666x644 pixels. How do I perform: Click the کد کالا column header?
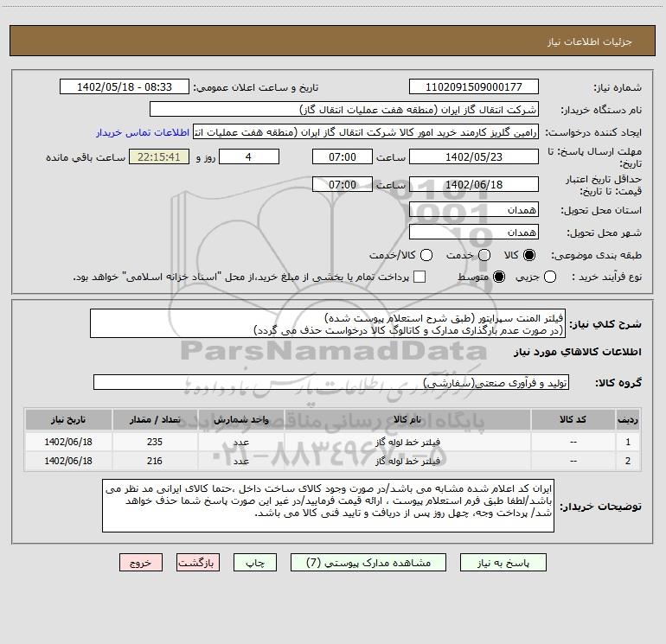pos(573,419)
